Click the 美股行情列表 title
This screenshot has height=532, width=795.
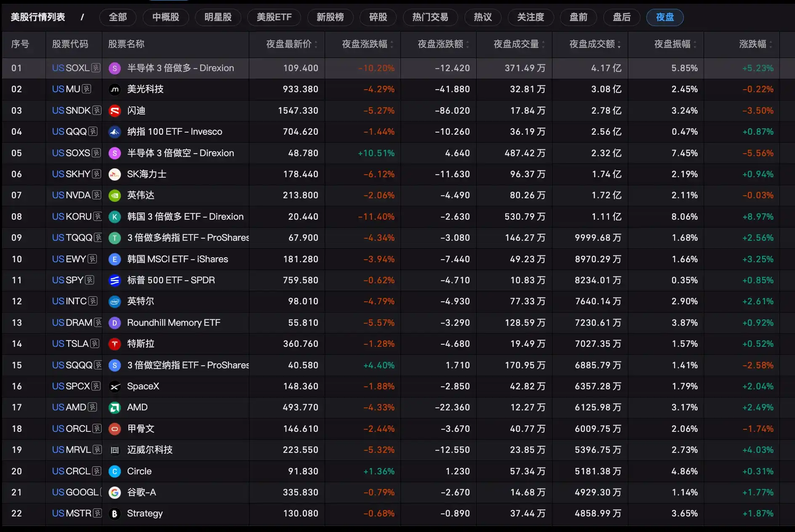(38, 17)
